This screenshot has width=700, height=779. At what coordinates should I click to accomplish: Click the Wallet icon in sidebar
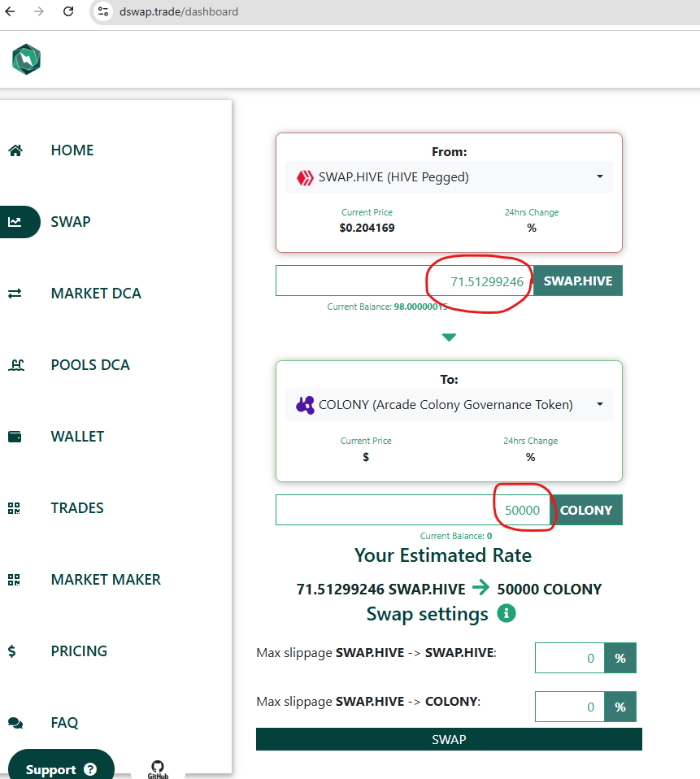point(15,437)
